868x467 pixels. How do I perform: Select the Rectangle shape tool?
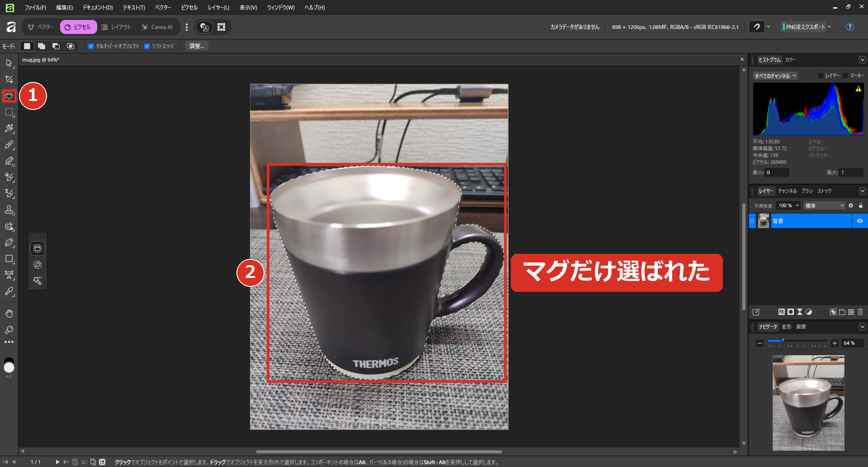9,258
